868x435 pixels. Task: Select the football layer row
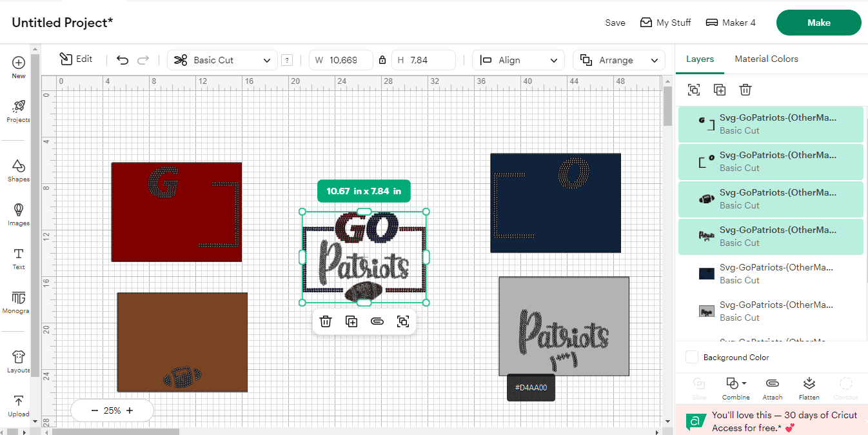771,199
